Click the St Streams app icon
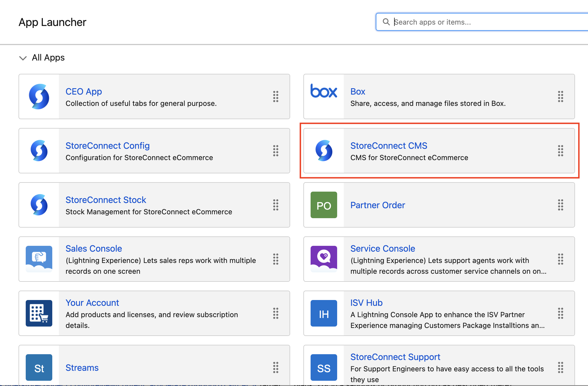Viewport: 588px width, 386px height. pyautogui.click(x=39, y=367)
